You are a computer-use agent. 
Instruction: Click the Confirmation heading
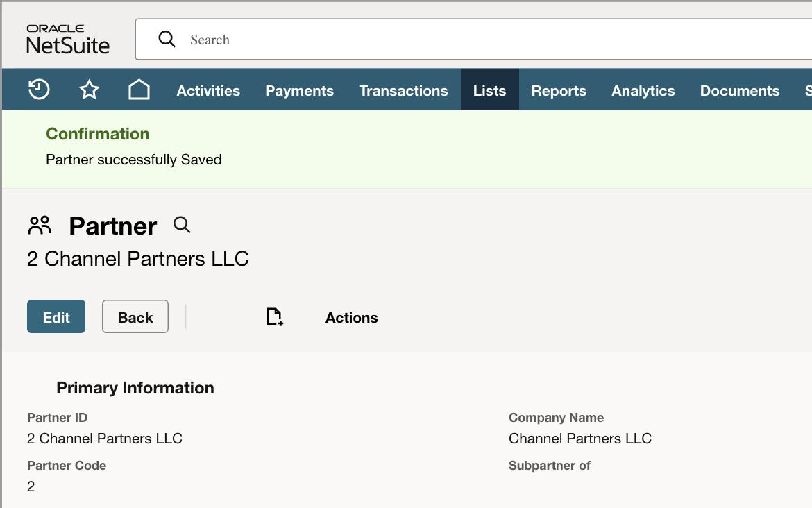[x=97, y=134]
